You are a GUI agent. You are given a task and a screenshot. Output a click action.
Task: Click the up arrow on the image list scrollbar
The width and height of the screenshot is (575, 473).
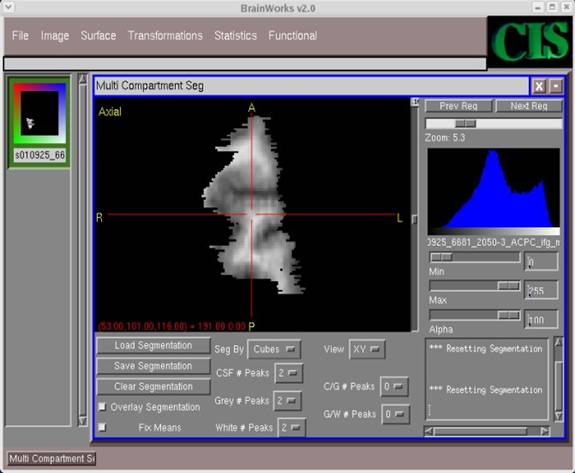(83, 79)
